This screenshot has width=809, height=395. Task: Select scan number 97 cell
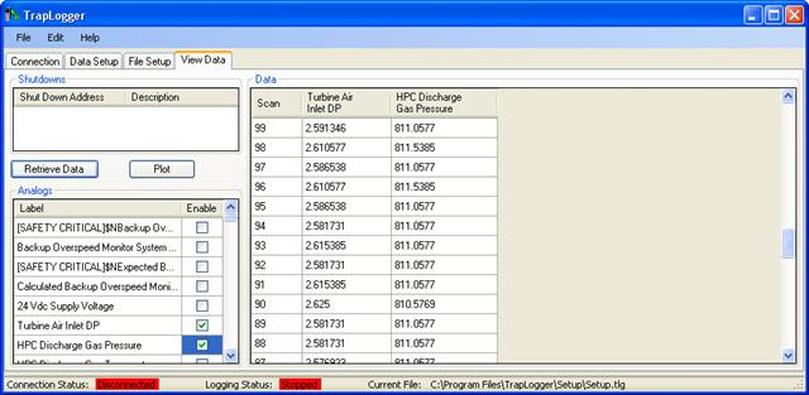[277, 167]
